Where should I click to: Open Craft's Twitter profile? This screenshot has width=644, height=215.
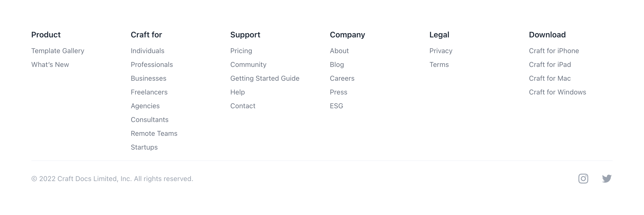pyautogui.click(x=607, y=178)
